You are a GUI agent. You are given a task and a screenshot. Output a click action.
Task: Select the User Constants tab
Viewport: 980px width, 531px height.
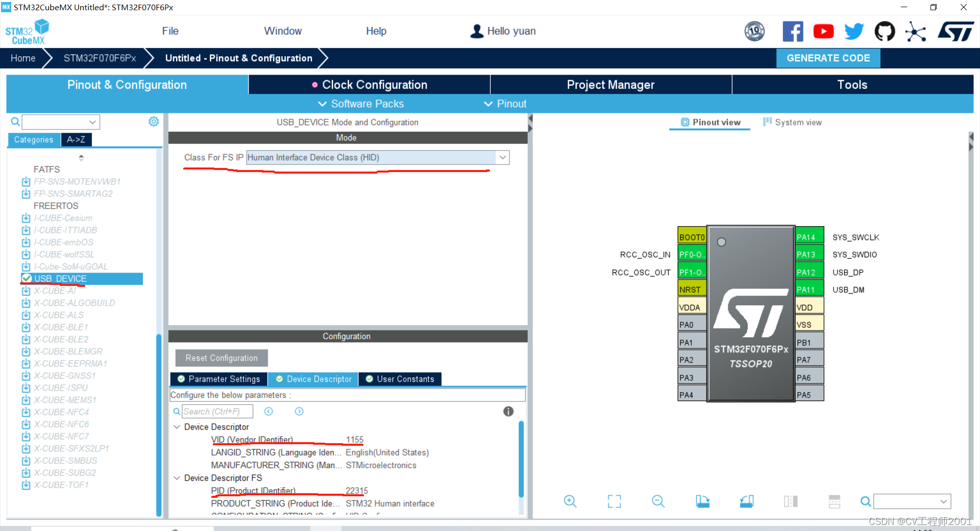[400, 379]
